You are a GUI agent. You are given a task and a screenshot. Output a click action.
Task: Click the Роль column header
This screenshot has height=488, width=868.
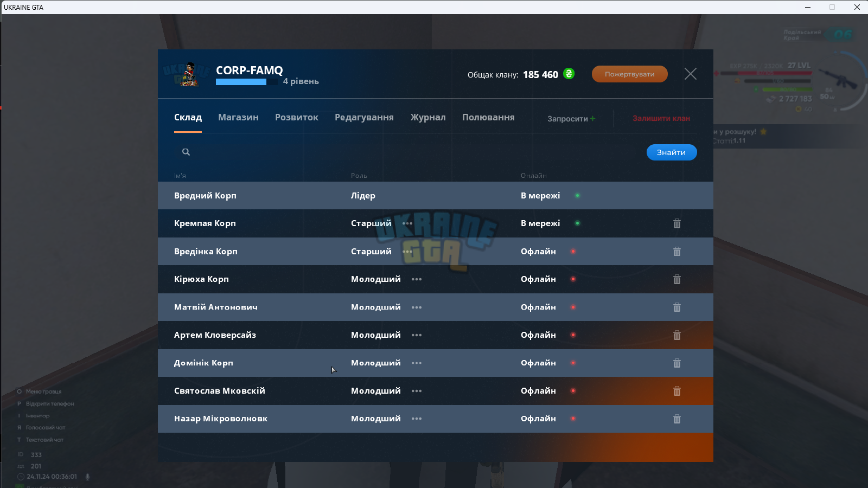coord(359,176)
